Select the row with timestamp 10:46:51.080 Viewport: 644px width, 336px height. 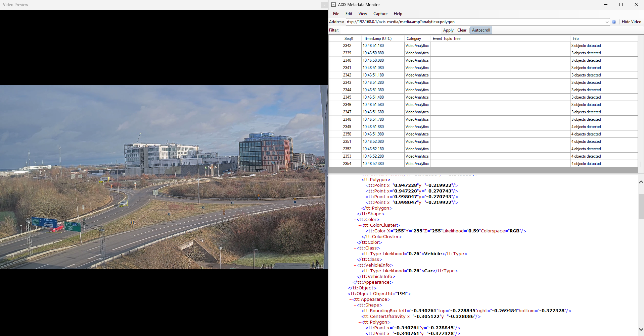coord(483,68)
